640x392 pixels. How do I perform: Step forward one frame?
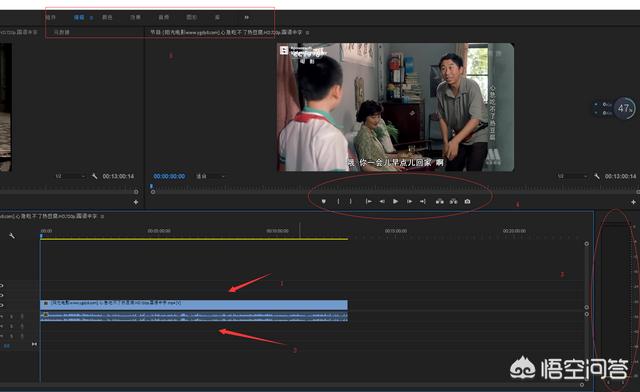pos(409,201)
